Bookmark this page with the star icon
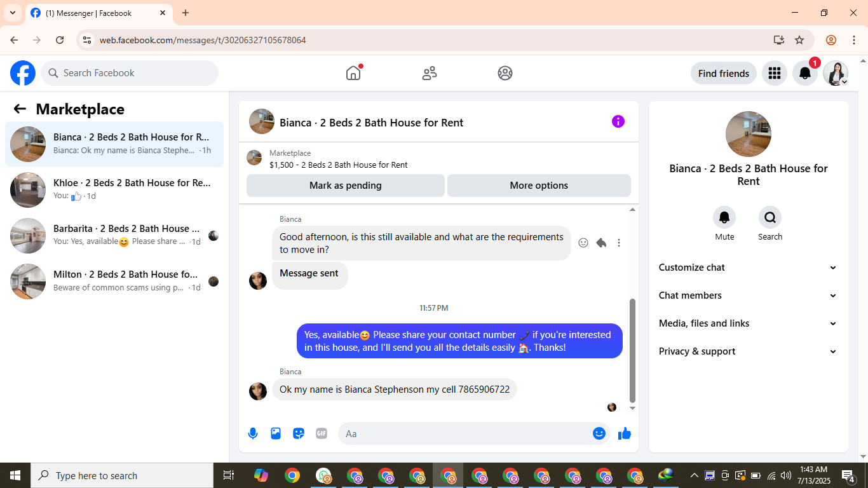 click(799, 40)
